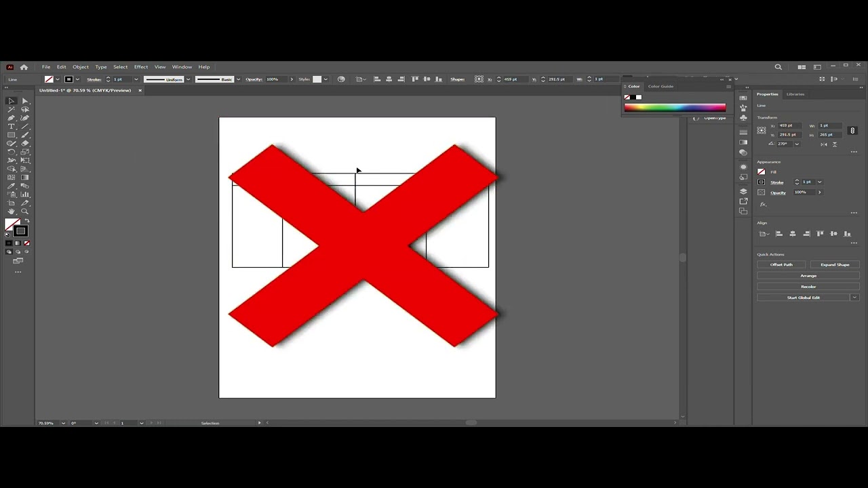Set paint mode to Gradient
The width and height of the screenshot is (868, 488).
[x=17, y=243]
